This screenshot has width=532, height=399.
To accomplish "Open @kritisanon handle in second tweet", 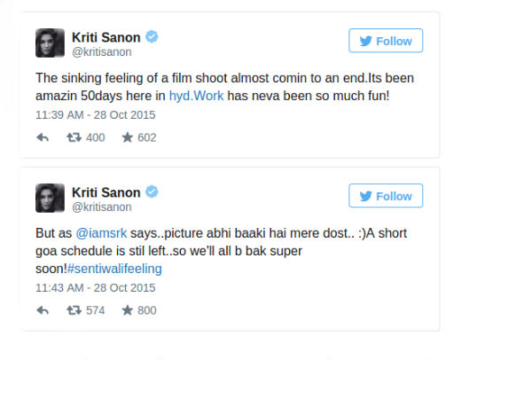I will [x=101, y=207].
